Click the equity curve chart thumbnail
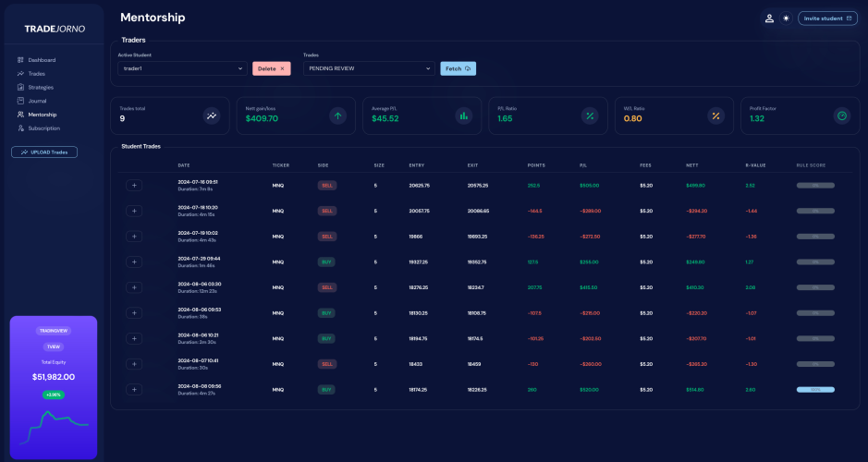Image resolution: width=868 pixels, height=462 pixels. (x=54, y=427)
